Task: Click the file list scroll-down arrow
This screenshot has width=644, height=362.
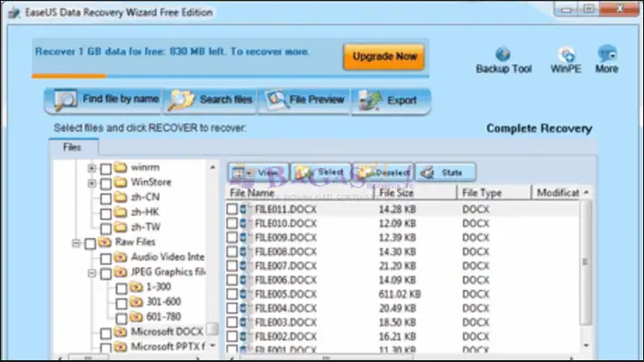Action: click(x=586, y=345)
